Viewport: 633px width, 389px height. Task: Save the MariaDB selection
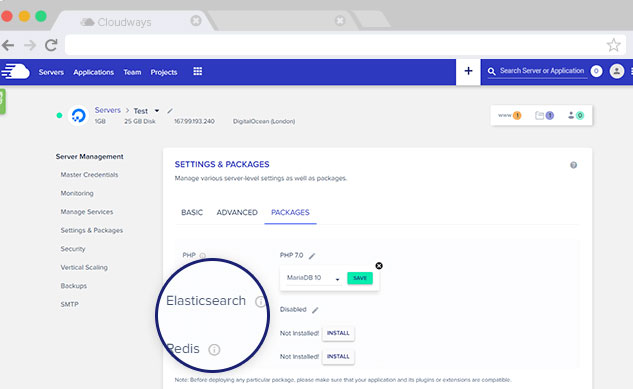[x=360, y=278]
